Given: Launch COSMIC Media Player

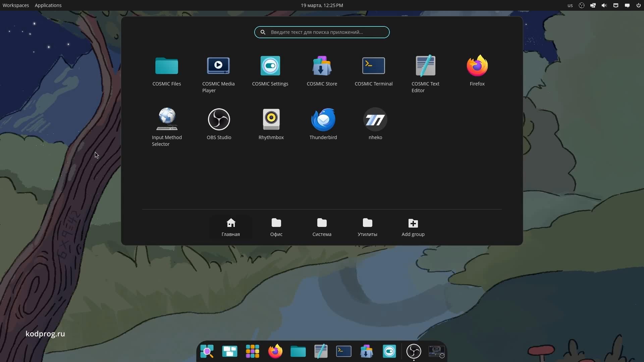Looking at the screenshot, I should (x=218, y=74).
